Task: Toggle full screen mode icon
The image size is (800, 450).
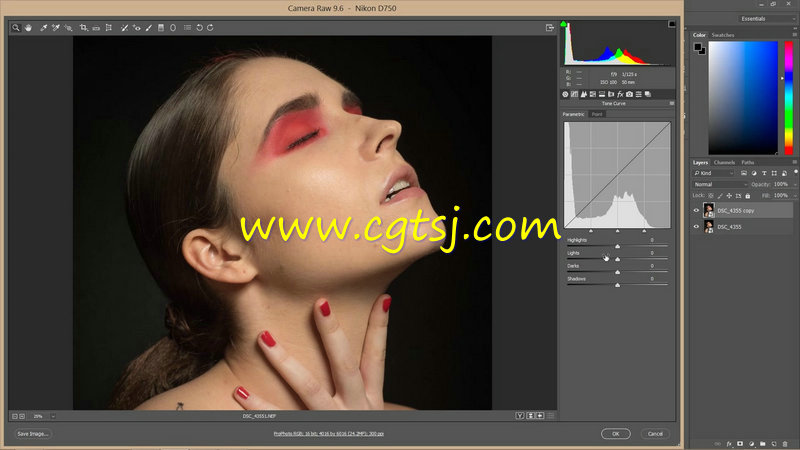Action: 549,28
